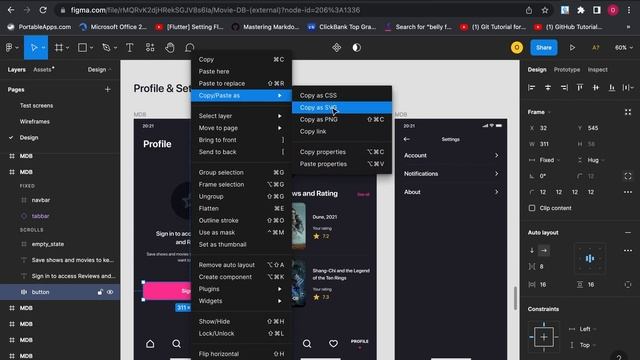The width and height of the screenshot is (640, 360).
Task: Click the Create component icon in toolbar
Action: [336, 48]
